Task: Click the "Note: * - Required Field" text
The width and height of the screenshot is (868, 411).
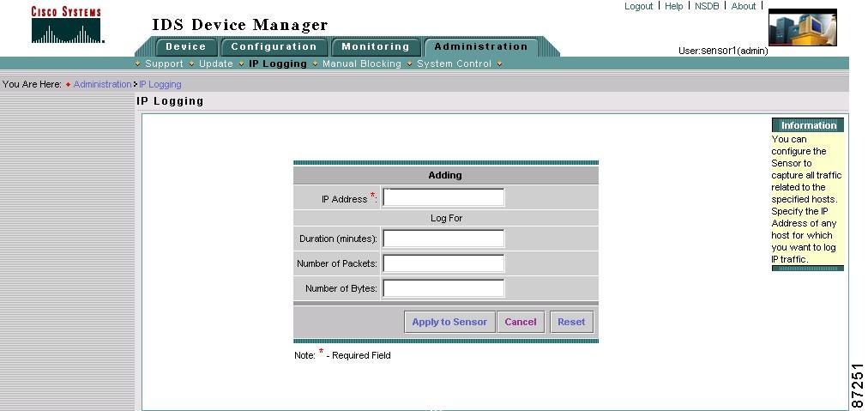Action: pyautogui.click(x=342, y=354)
